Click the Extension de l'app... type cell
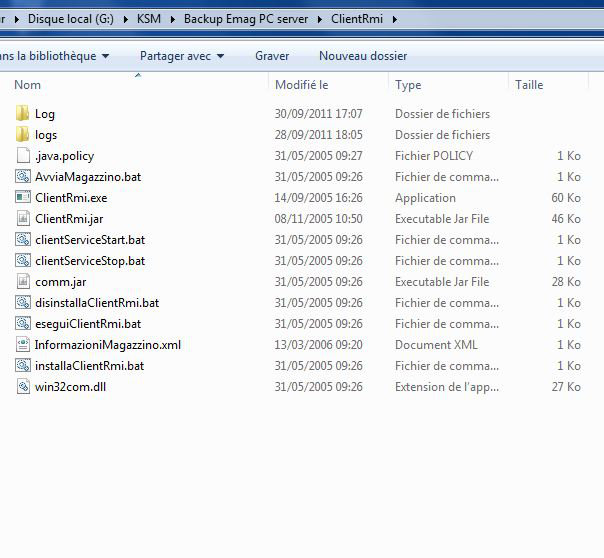604x558 pixels. tap(447, 387)
